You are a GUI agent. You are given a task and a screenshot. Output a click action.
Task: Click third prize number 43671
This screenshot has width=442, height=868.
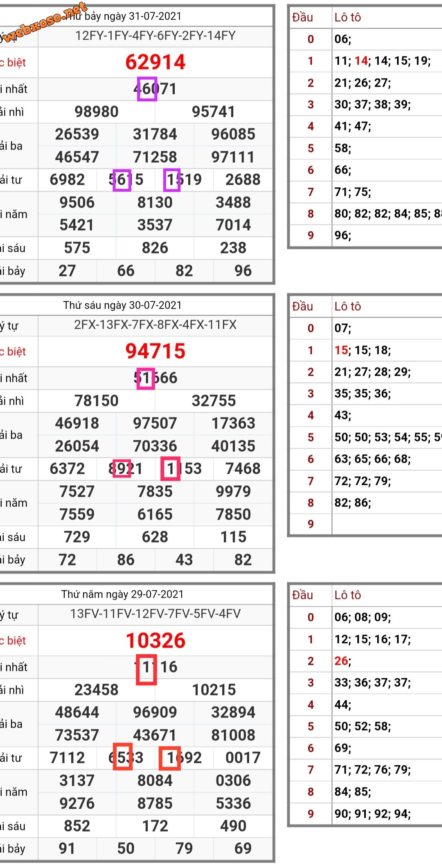pyautogui.click(x=155, y=735)
